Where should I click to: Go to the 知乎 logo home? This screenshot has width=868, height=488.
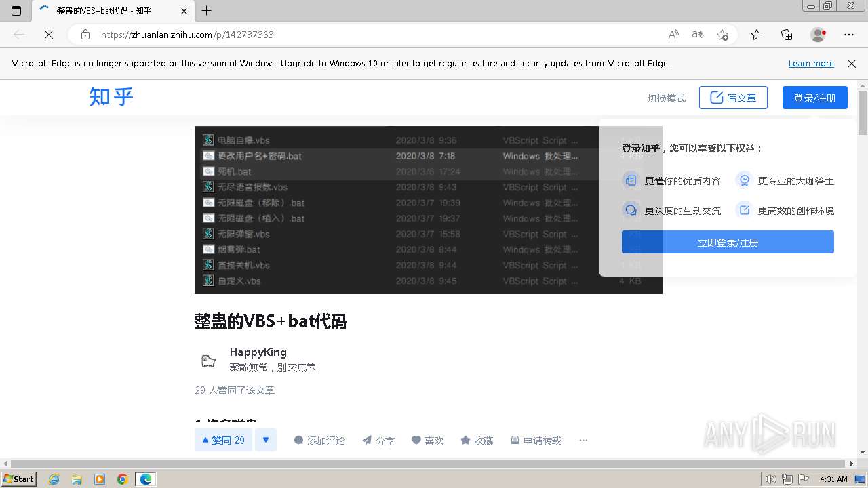tap(111, 97)
